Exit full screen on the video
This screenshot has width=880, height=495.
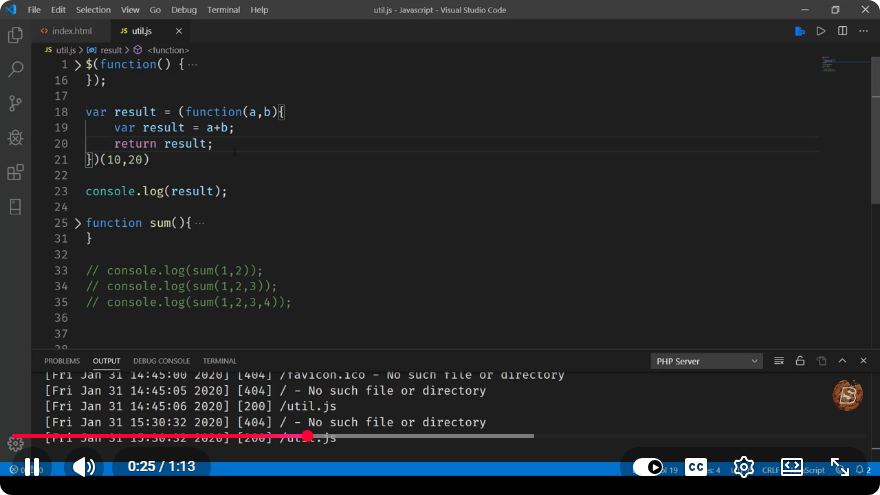point(840,467)
